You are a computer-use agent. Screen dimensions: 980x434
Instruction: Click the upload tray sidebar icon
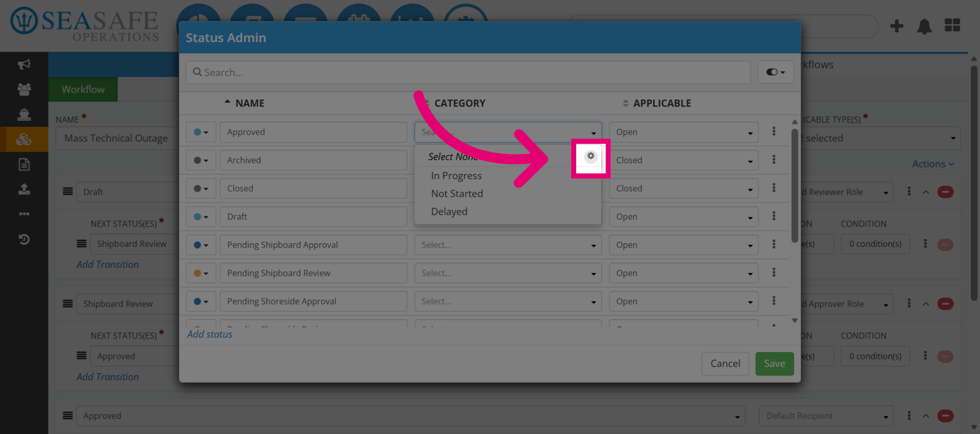point(24,189)
